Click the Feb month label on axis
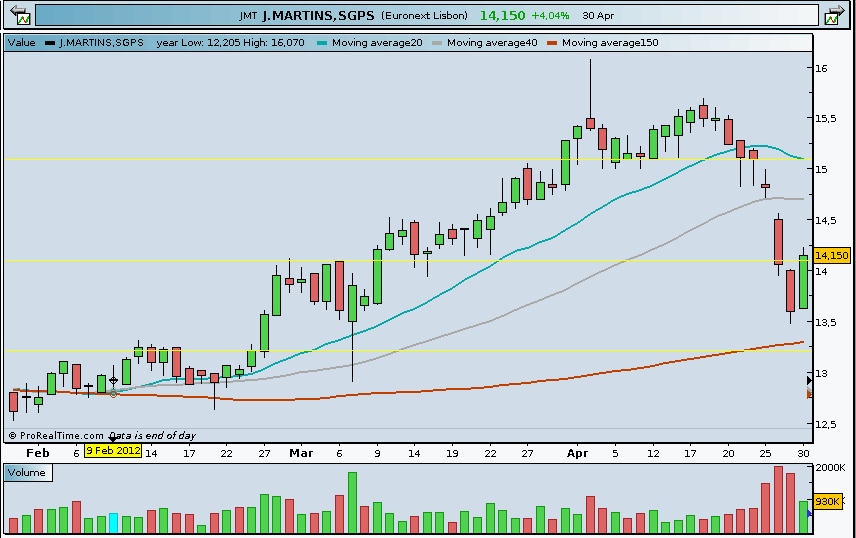The width and height of the screenshot is (856, 538). coord(38,453)
